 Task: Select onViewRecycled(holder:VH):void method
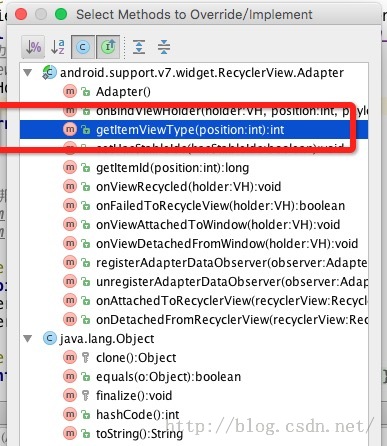[194, 186]
